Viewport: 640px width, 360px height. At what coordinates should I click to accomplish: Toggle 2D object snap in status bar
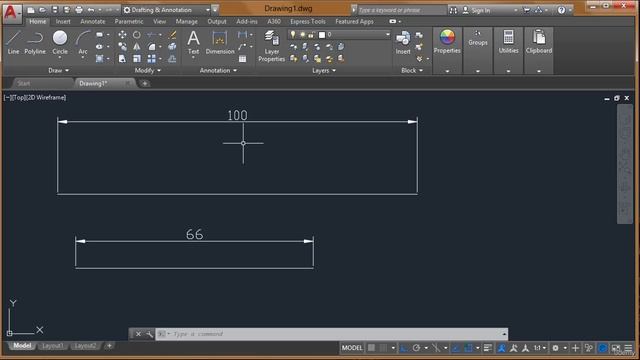[x=468, y=348]
